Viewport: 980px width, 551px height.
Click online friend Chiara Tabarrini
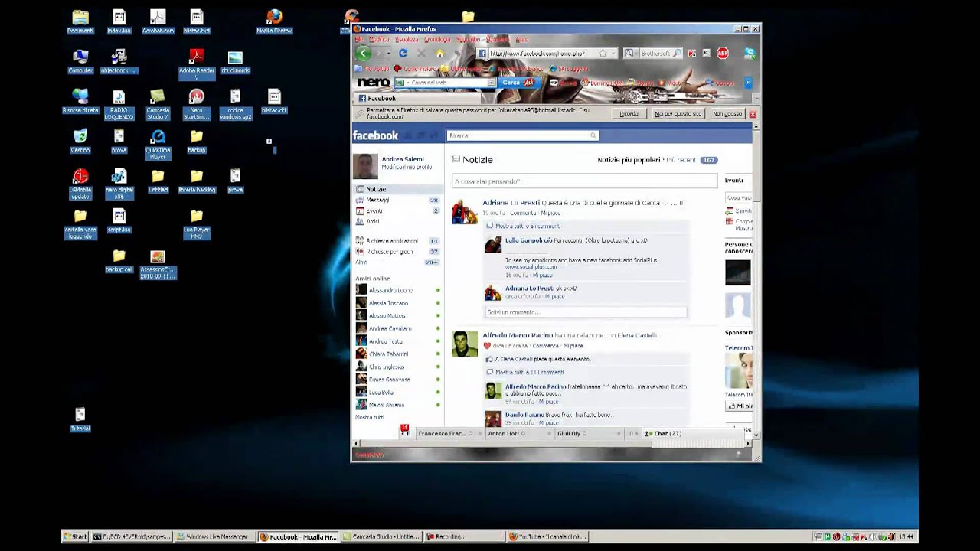(388, 354)
